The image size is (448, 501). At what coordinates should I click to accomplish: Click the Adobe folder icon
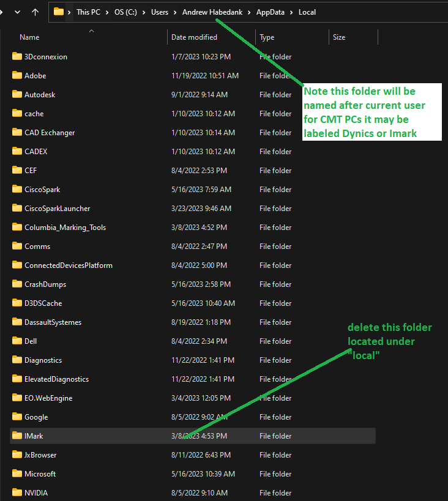click(17, 75)
